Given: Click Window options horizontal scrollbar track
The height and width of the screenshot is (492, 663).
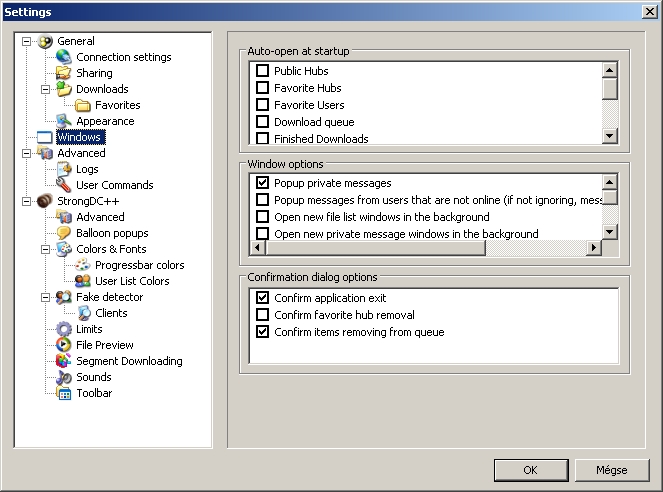Looking at the screenshot, I should [x=540, y=247].
